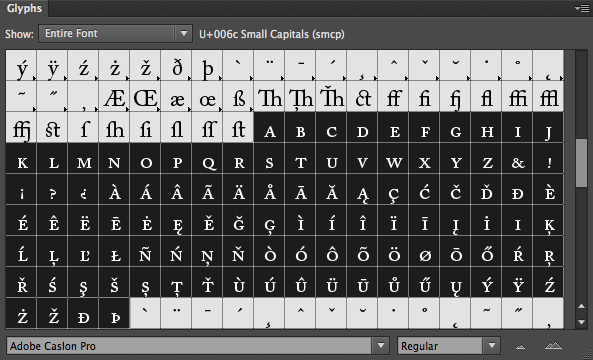Click the Regular font style field

click(440, 346)
